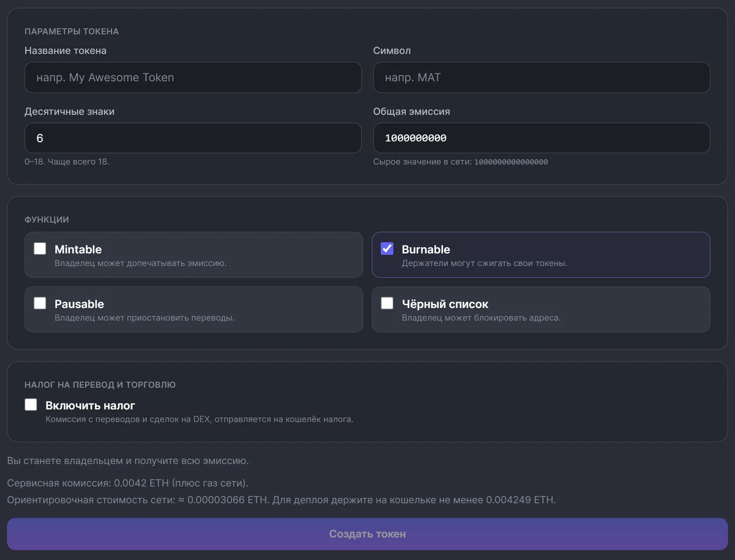Screen dimensions: 735x560
Task: Focus the Символ input field
Action: pos(541,77)
